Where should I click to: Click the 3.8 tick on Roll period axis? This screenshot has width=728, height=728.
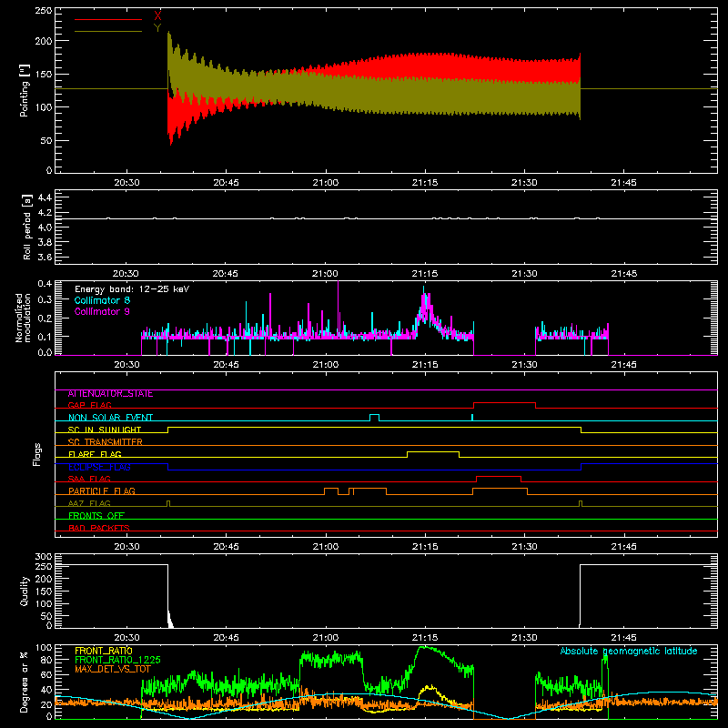point(44,242)
